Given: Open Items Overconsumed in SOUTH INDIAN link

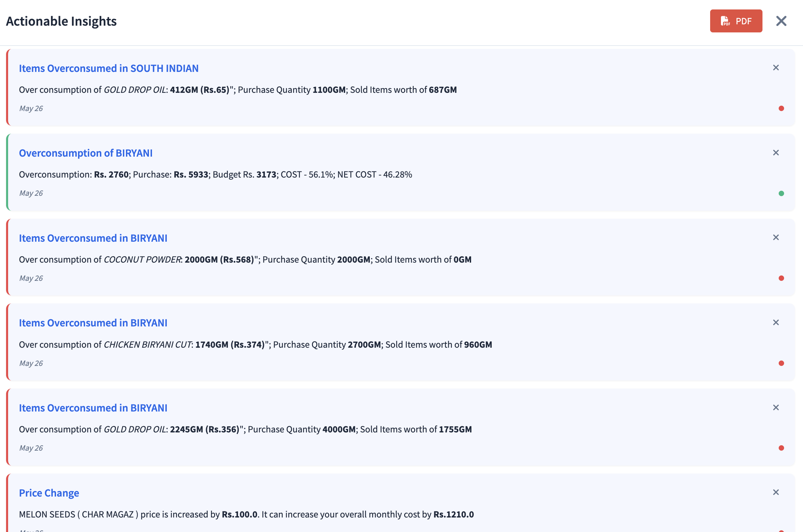Looking at the screenshot, I should tap(109, 68).
